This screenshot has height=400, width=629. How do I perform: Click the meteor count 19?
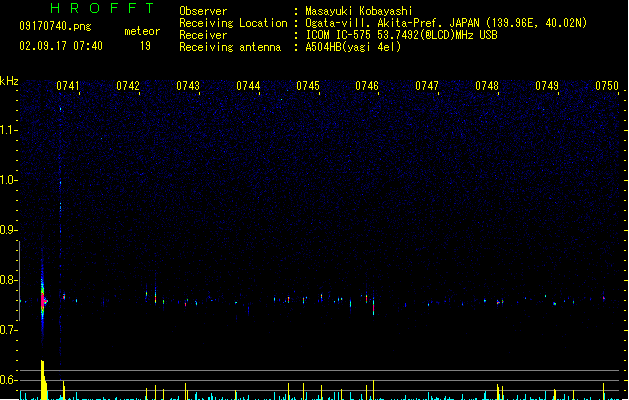145,46
